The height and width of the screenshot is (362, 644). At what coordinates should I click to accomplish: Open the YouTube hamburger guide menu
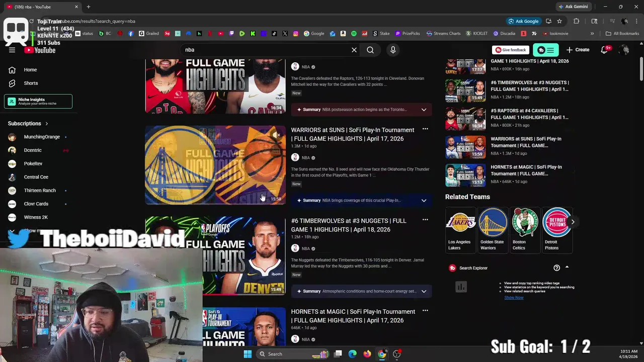pyautogui.click(x=12, y=50)
